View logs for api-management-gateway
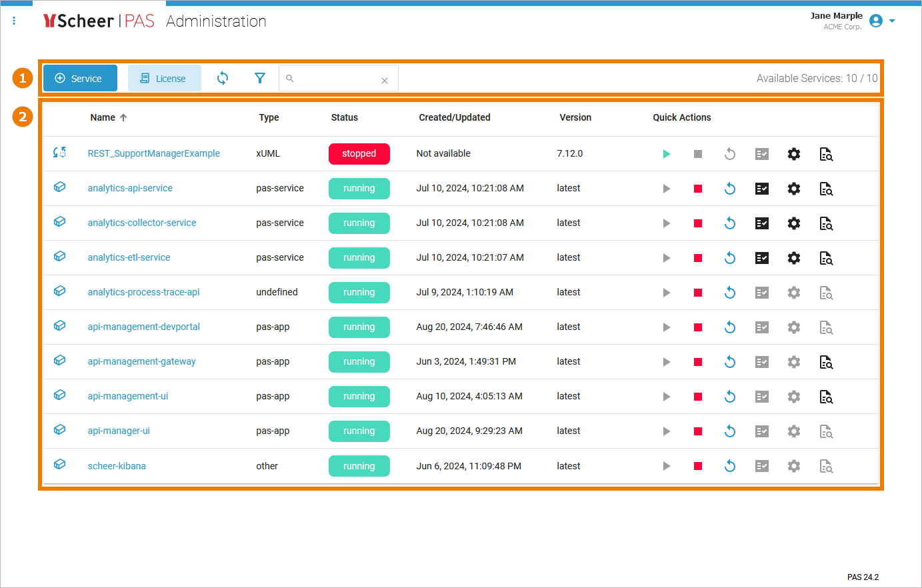Screen dimensions: 922x588 click(x=826, y=362)
